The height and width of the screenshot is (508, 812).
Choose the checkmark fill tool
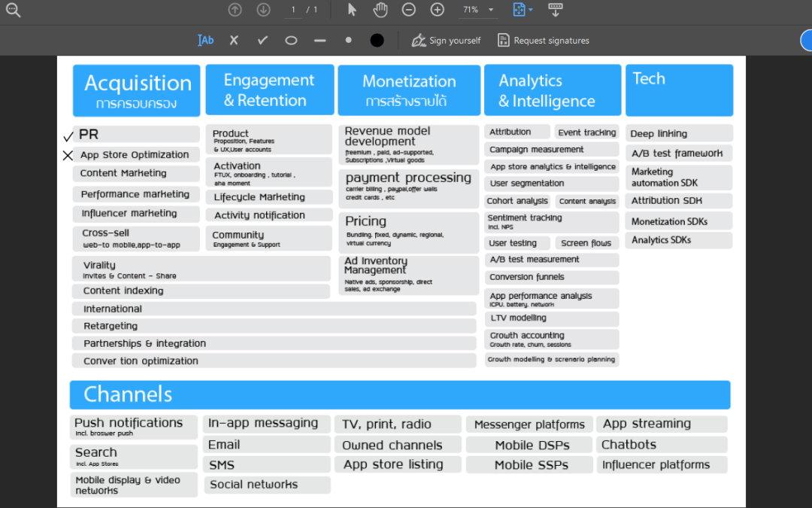(262, 40)
